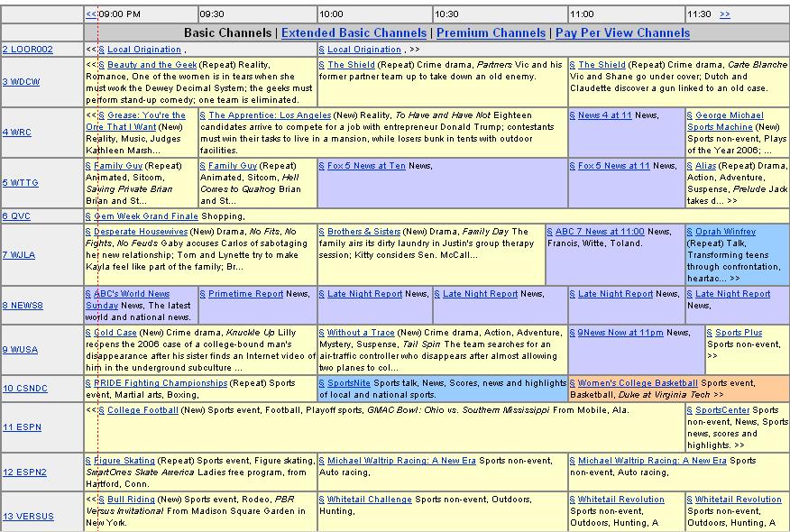Open The Shield episode Carte Blanche link
The height and width of the screenshot is (532, 790).
(602, 65)
